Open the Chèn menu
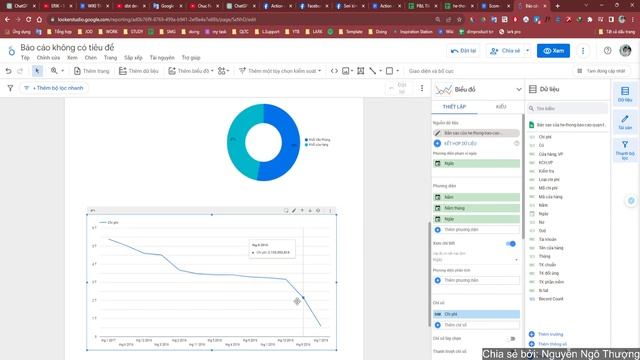640x360 pixels. (x=91, y=58)
